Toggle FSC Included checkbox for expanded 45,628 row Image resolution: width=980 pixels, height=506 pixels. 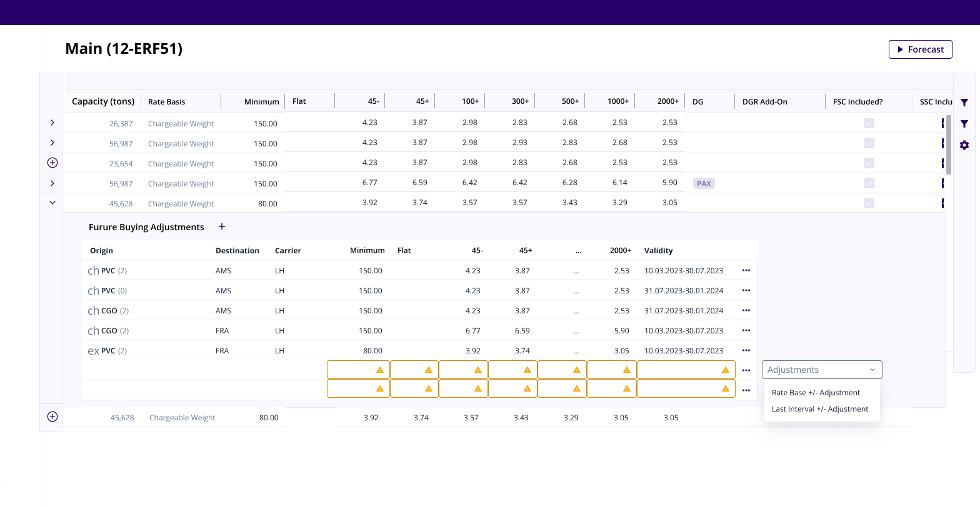pyautogui.click(x=869, y=203)
